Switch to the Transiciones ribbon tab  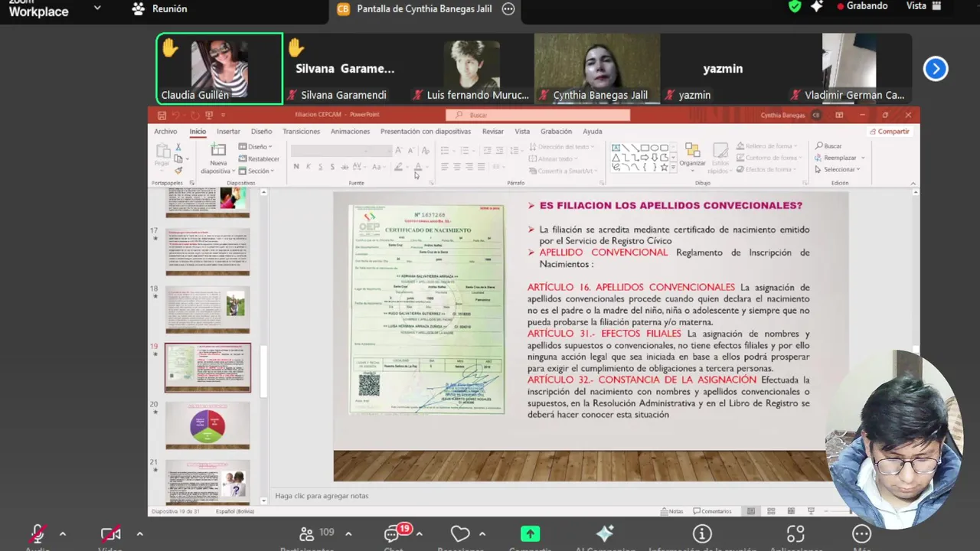pos(301,131)
